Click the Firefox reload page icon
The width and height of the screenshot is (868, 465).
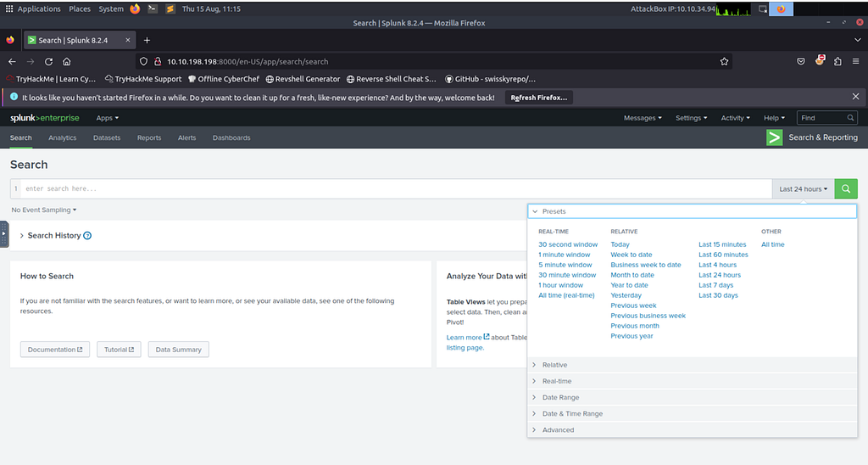tap(48, 62)
